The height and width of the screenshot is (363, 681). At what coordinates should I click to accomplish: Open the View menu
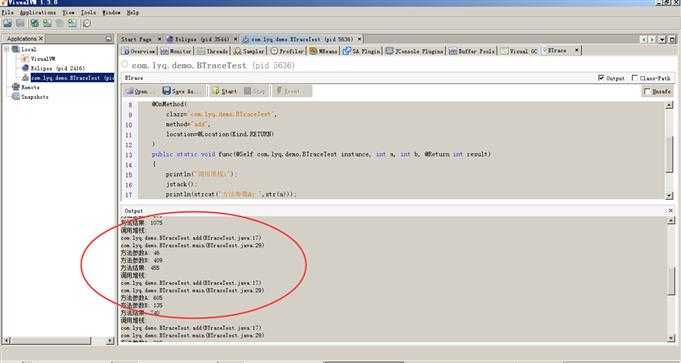pos(68,13)
